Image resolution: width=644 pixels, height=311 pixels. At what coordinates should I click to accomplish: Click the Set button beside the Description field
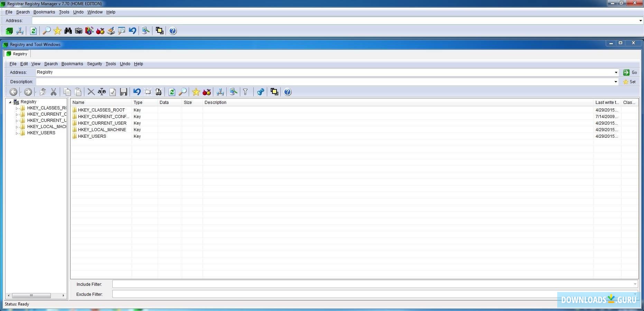click(629, 82)
